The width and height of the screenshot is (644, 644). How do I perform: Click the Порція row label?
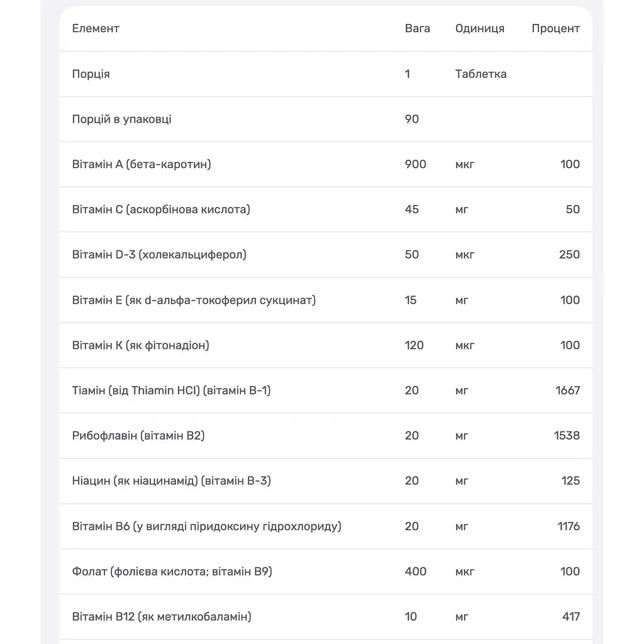click(x=91, y=74)
